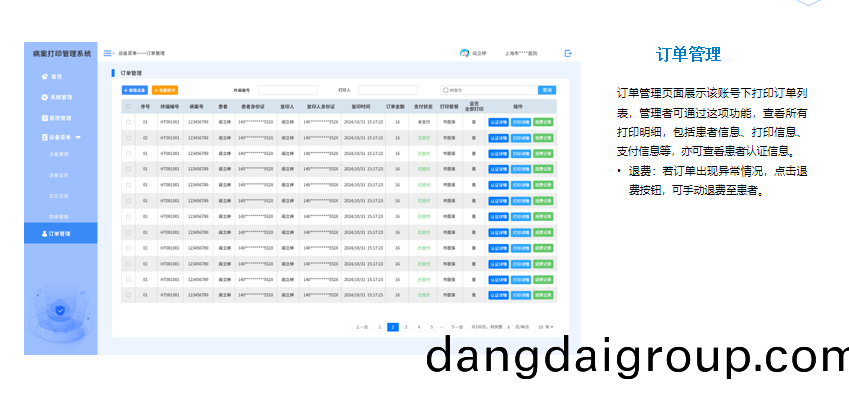Click the blue 查询 search button

546,90
